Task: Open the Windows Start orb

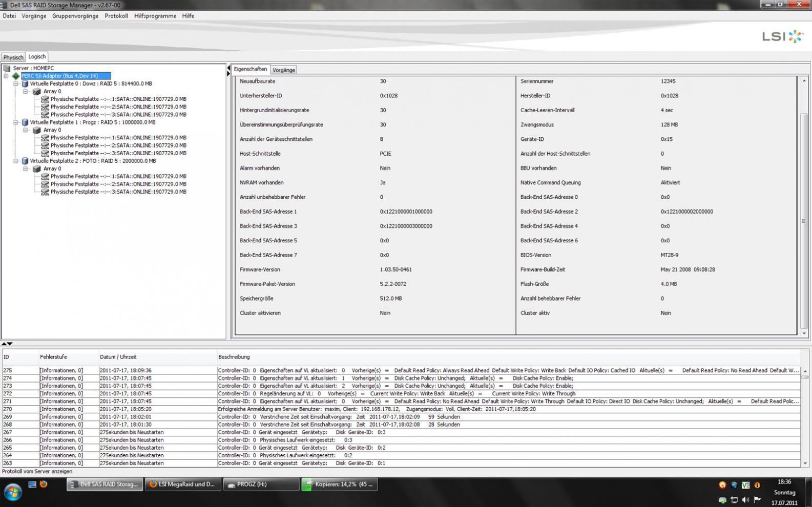Action: (x=13, y=493)
